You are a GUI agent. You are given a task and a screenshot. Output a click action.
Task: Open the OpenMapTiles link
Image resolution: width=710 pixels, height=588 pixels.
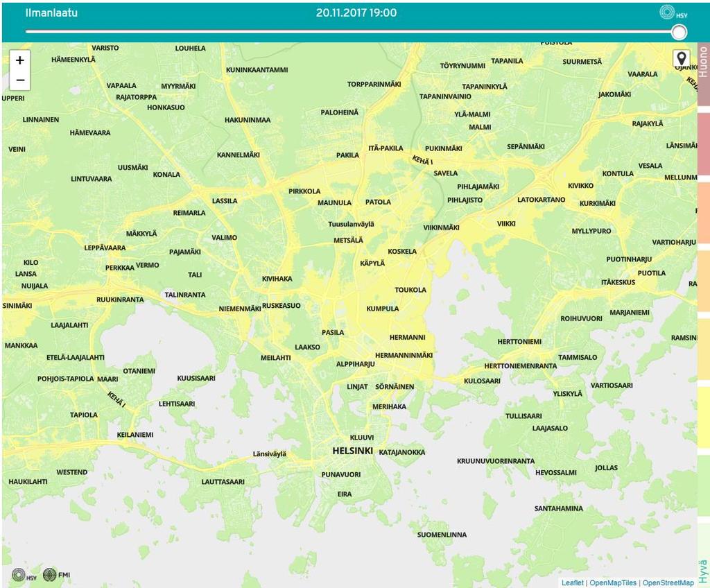(x=613, y=582)
